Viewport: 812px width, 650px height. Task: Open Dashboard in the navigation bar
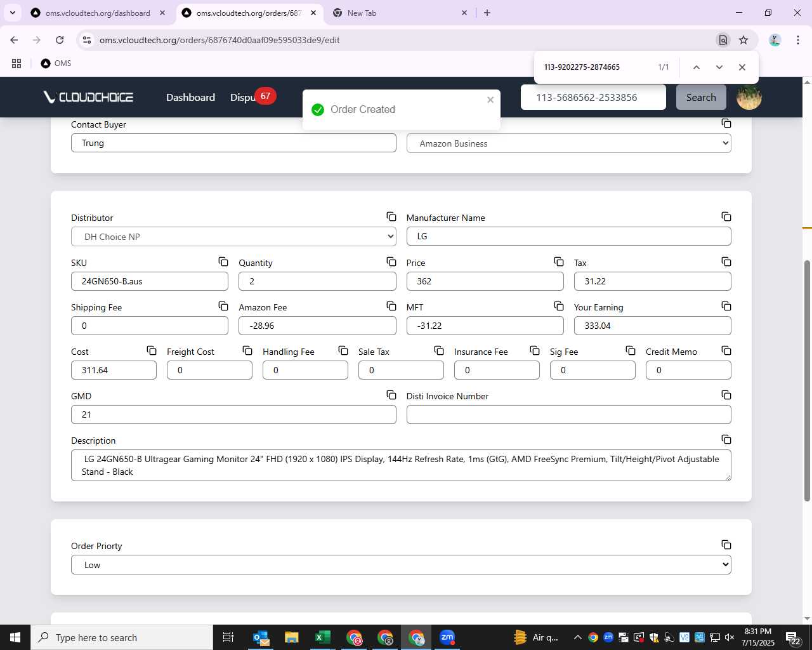coord(190,97)
